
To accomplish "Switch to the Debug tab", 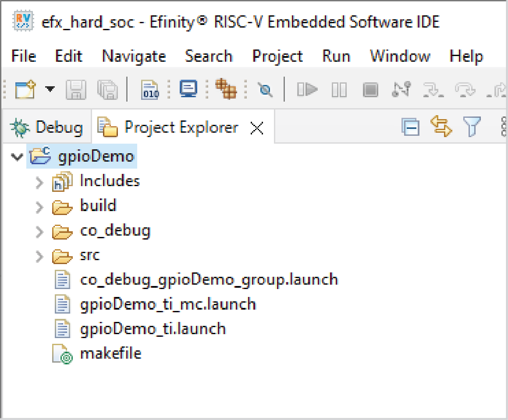I will point(46,127).
